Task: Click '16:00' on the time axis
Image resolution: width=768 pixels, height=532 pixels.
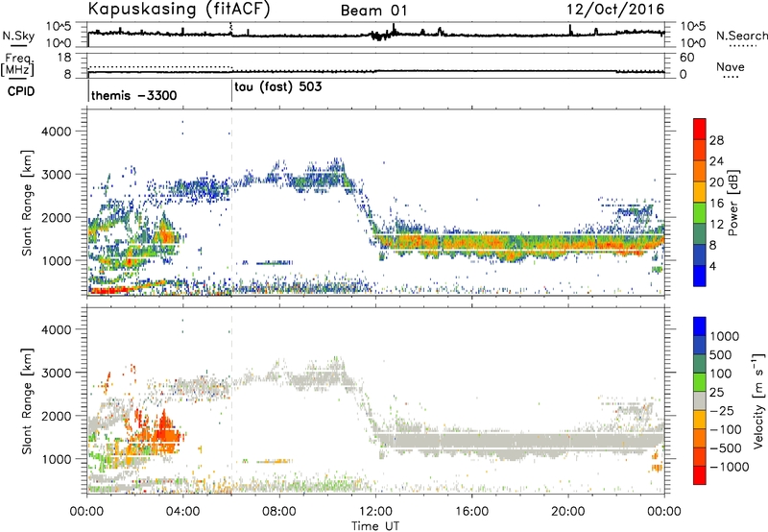Action: [471, 512]
